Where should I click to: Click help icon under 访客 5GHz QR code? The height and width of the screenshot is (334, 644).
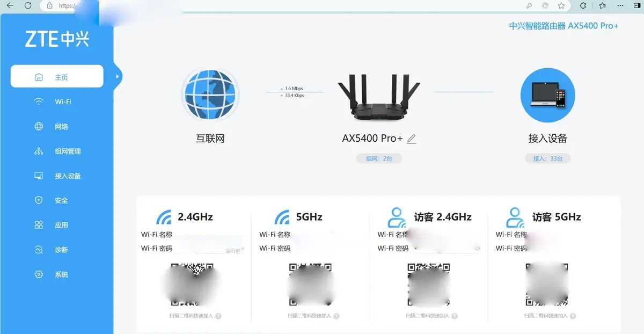(x=573, y=316)
